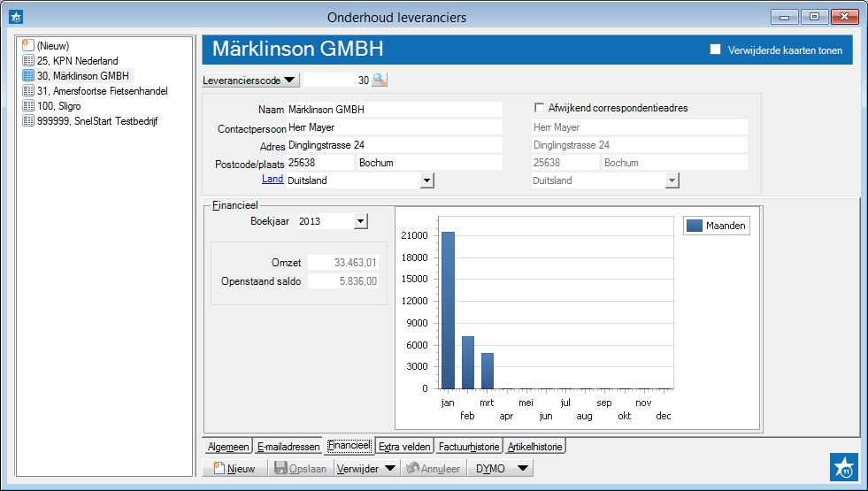This screenshot has height=491, width=868.
Task: Open the Land dropdown showing Duitsland
Action: 426,180
